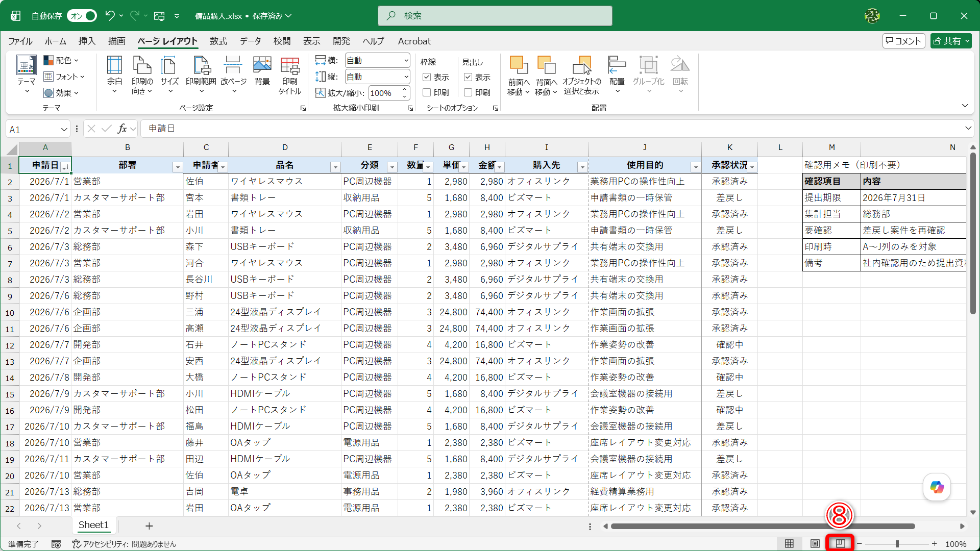Click the Background (背景) icon
980x551 pixels.
[262, 70]
